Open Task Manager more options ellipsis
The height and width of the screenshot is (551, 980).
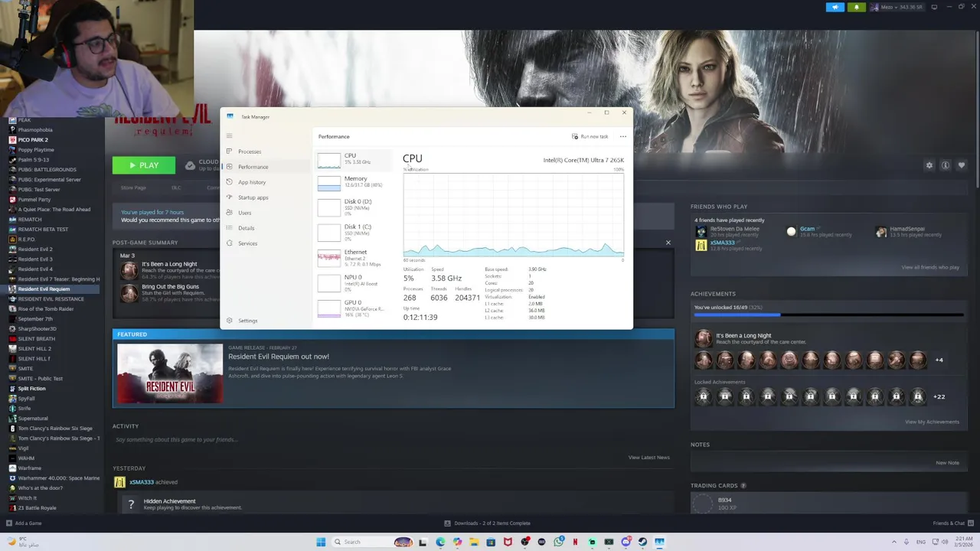pyautogui.click(x=622, y=136)
